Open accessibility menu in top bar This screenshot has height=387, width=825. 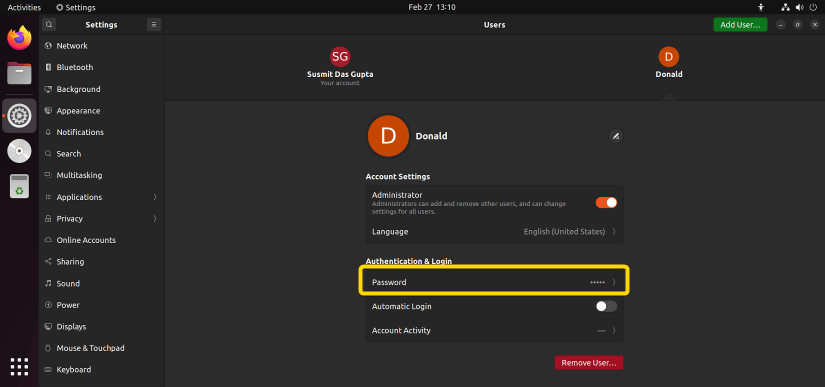[x=760, y=7]
